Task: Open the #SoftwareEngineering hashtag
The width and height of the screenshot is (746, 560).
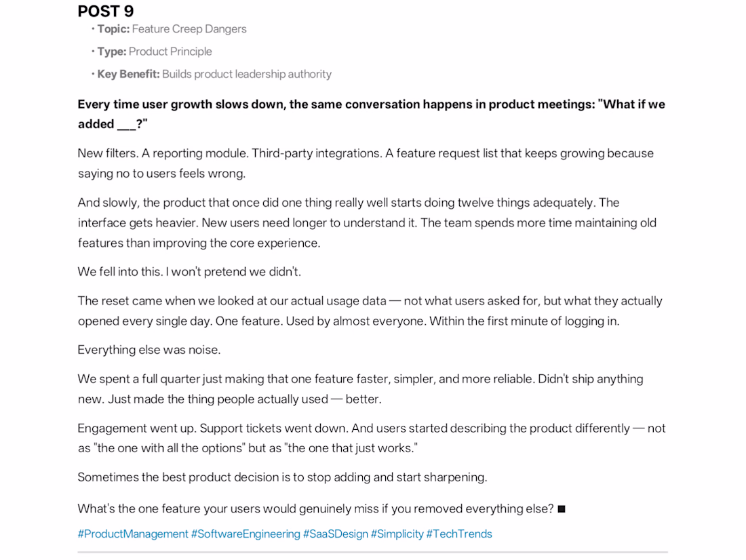Action: (x=246, y=534)
